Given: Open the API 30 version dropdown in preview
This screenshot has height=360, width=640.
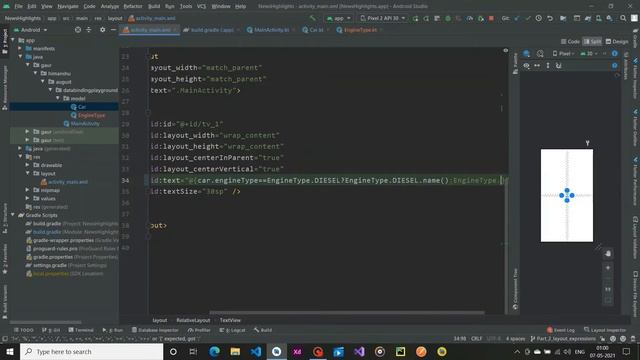Looking at the screenshot, I should tap(589, 53).
